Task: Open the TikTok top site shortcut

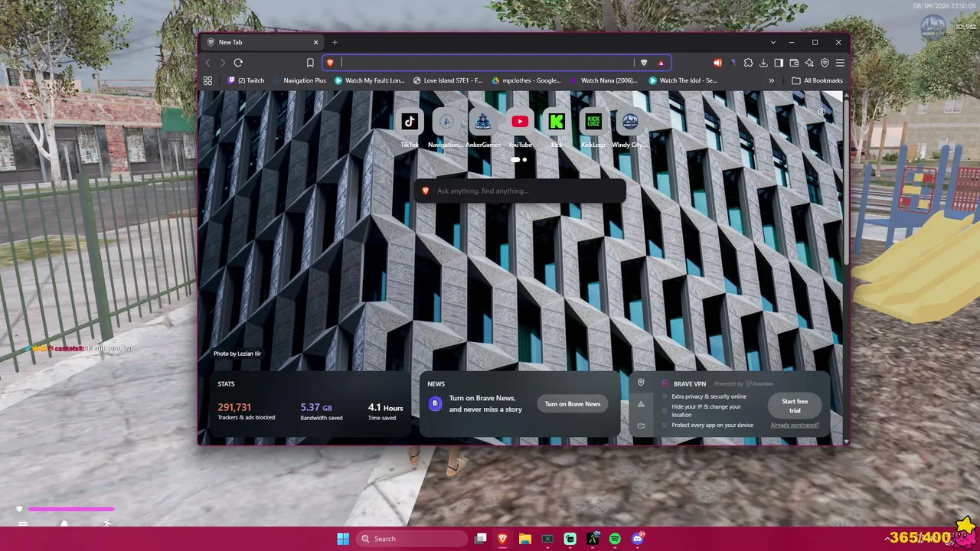Action: tap(410, 121)
